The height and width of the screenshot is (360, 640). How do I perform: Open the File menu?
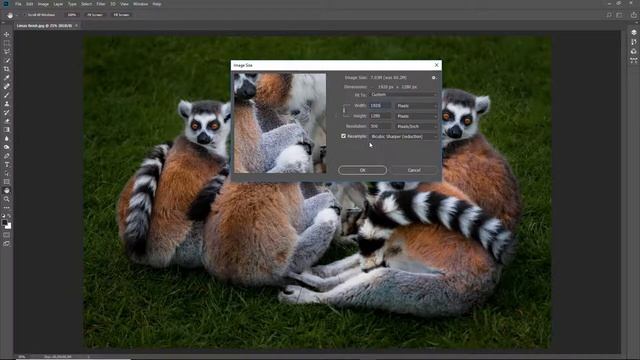tap(18, 4)
